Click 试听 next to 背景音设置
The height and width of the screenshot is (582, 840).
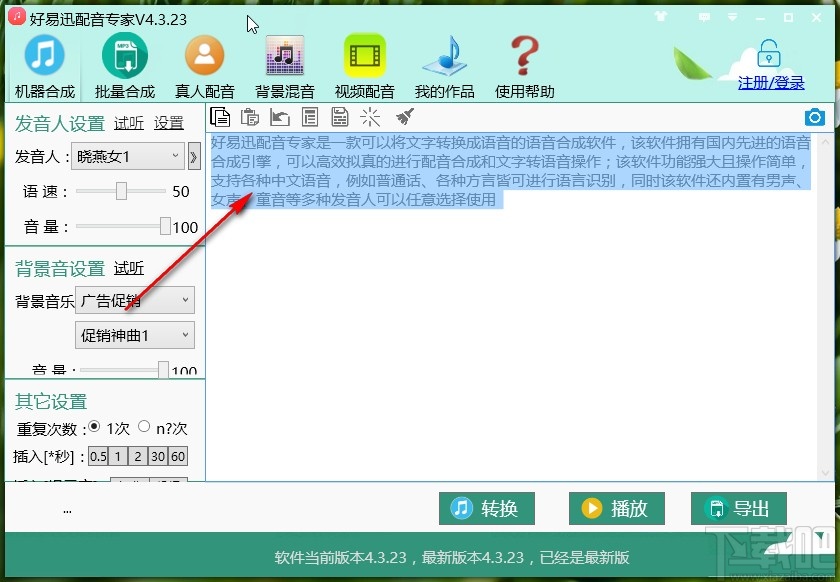[x=129, y=268]
